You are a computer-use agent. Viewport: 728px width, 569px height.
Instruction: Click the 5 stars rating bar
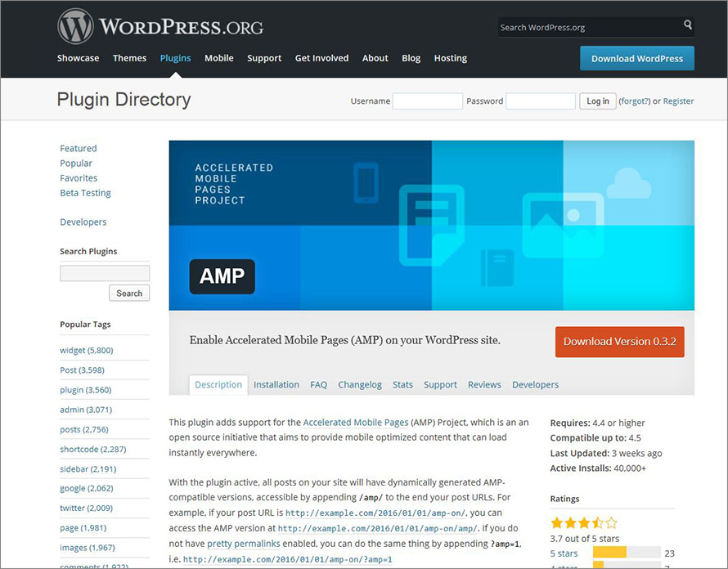tap(627, 553)
